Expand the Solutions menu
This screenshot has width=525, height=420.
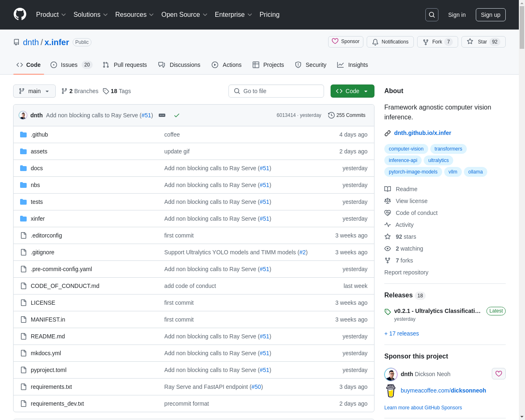pyautogui.click(x=91, y=15)
